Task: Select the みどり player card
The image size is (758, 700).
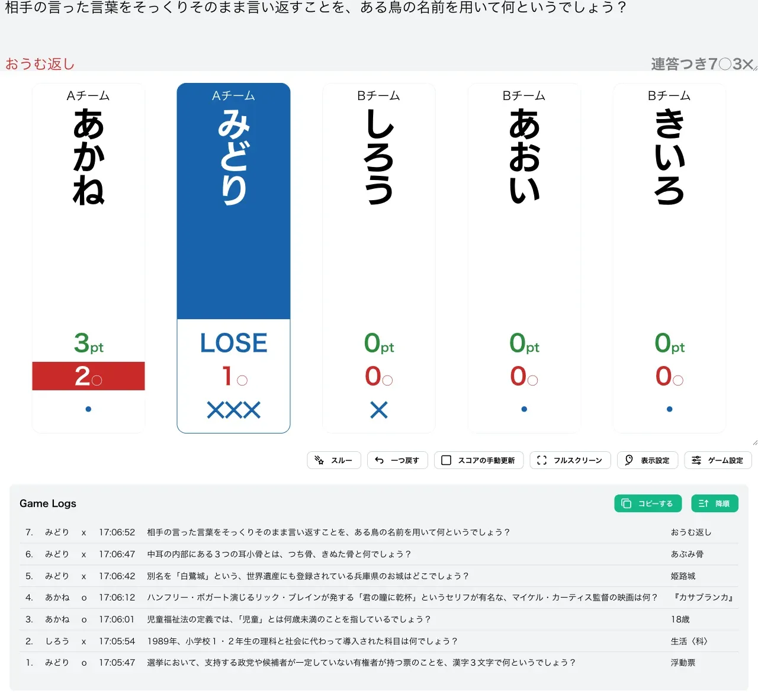Action: click(x=233, y=258)
